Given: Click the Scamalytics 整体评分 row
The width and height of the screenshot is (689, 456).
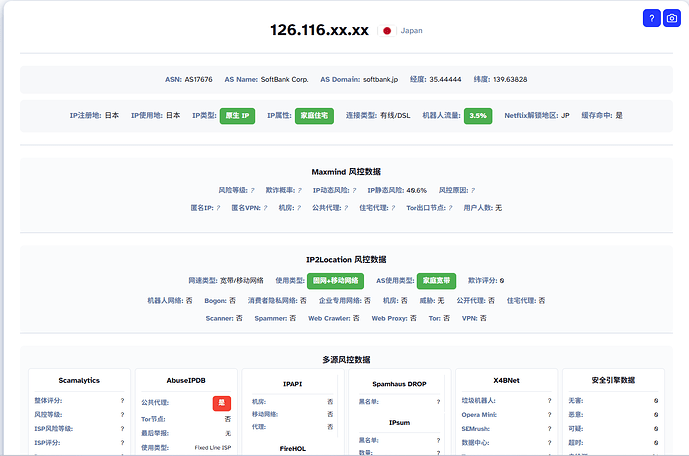Looking at the screenshot, I should coord(79,401).
